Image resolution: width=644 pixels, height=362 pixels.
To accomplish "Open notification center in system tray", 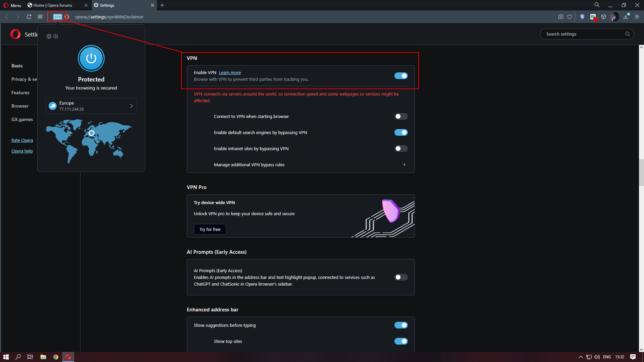I will point(633,357).
